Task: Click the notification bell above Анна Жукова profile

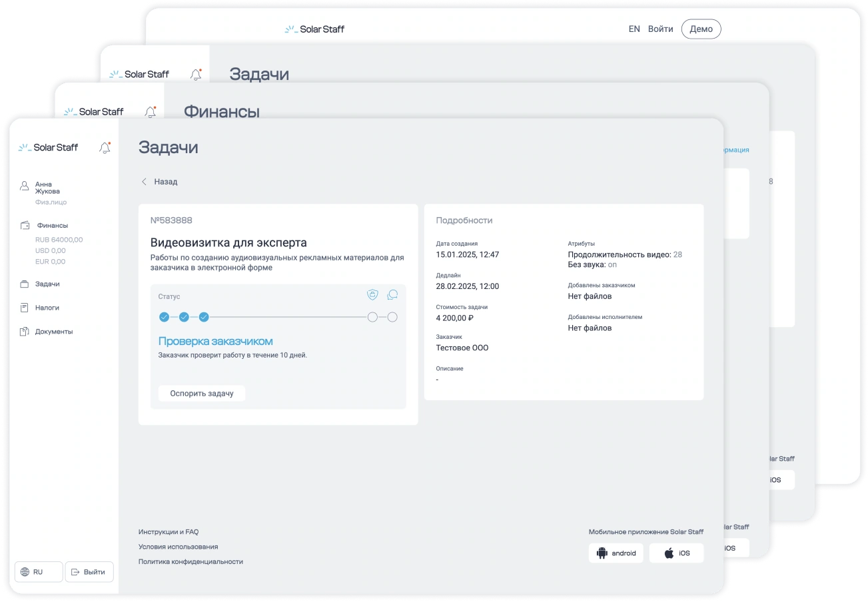Action: pos(105,148)
